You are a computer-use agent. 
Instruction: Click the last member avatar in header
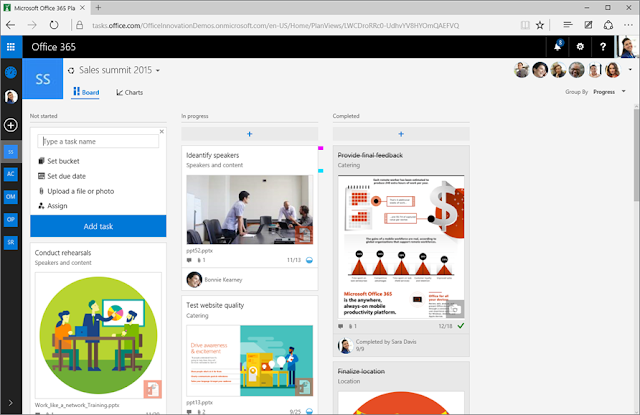(x=613, y=70)
